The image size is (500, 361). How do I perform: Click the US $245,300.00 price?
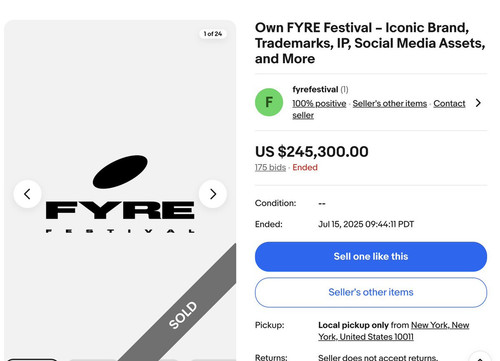[312, 152]
